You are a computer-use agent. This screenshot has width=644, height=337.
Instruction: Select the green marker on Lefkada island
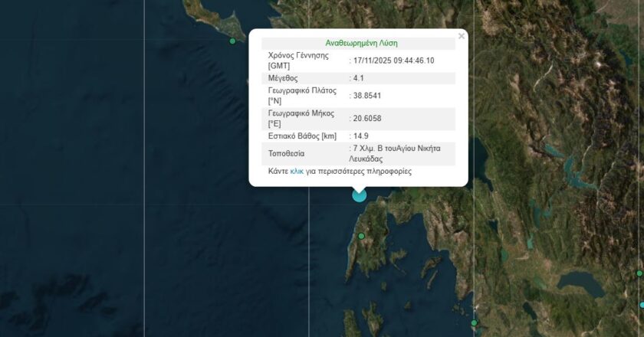[362, 236]
